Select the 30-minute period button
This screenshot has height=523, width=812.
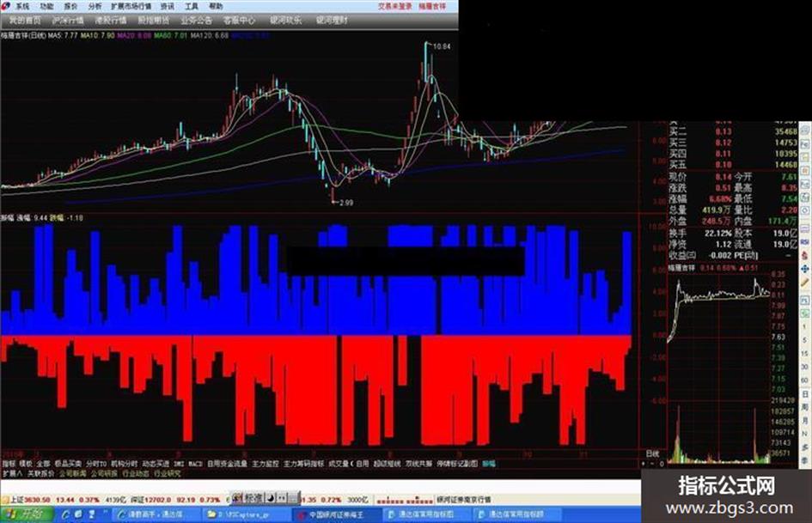pos(805,368)
